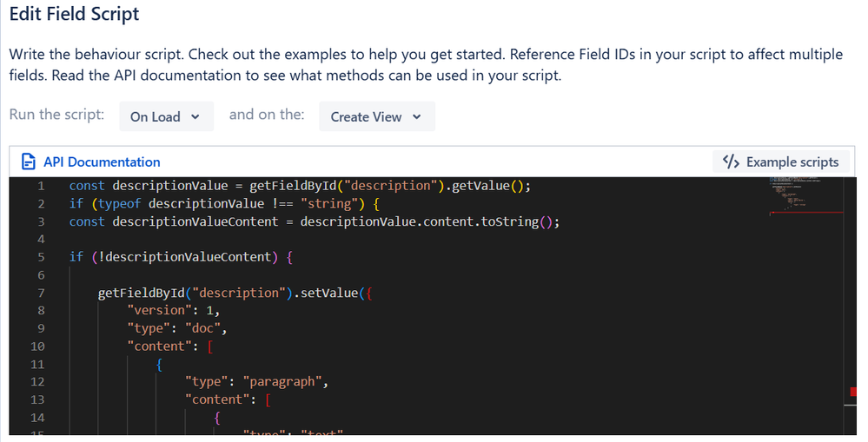Click the opening brace on line 11
Image resolution: width=868 pixels, height=442 pixels.
pos(159,365)
